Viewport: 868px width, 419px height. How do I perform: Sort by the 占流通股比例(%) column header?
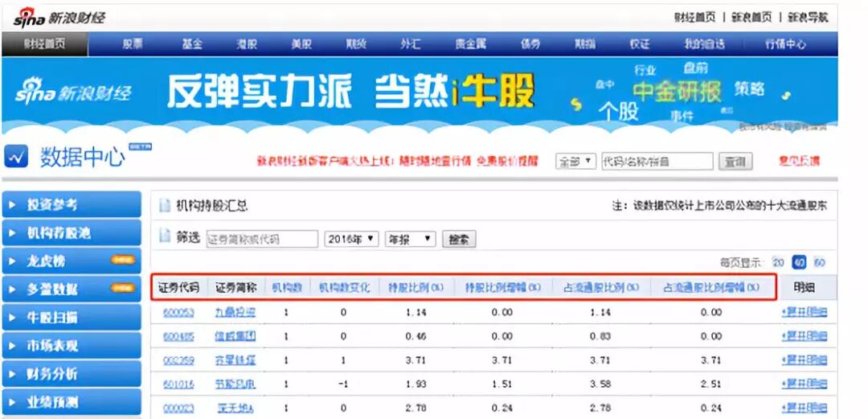[600, 288]
